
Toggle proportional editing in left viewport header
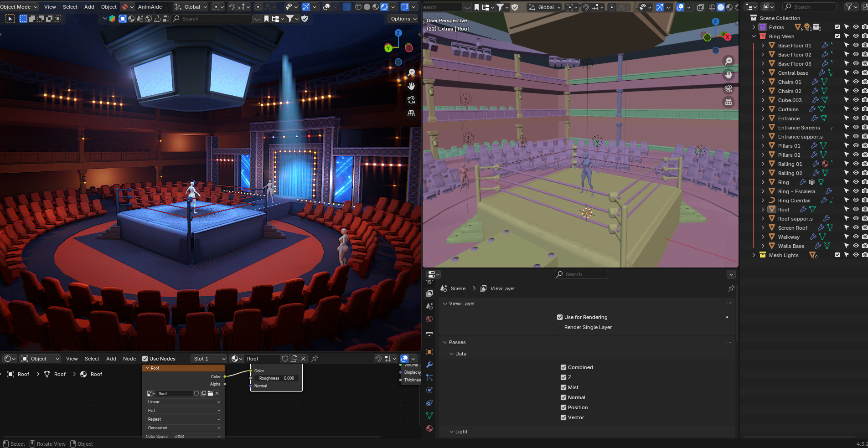point(258,7)
